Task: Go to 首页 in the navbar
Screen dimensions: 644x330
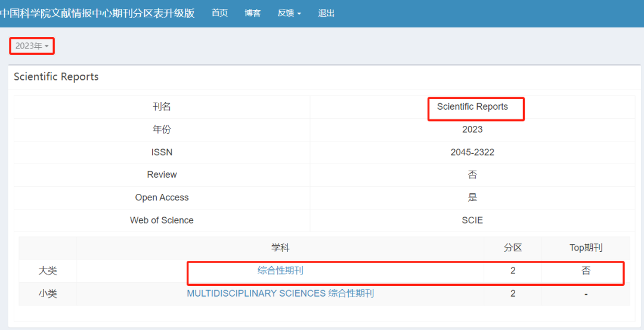Action: (x=219, y=13)
